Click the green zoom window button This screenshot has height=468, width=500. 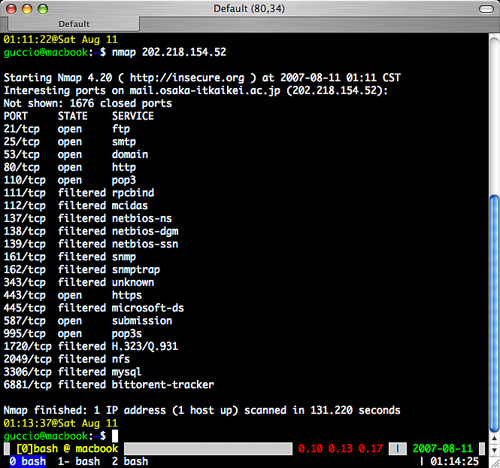pos(43,9)
